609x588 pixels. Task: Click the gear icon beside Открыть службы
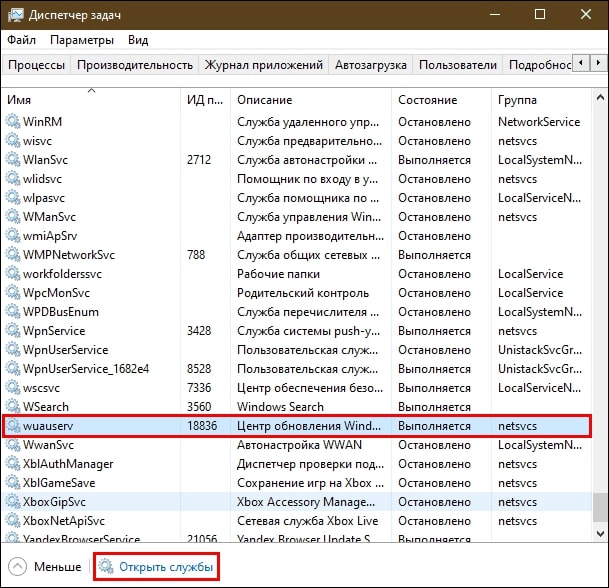coord(105,567)
